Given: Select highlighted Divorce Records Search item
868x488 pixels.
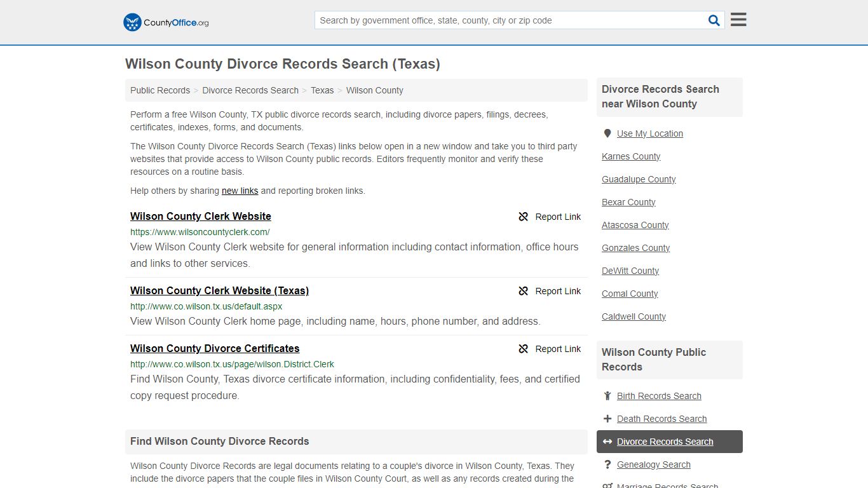Looking at the screenshot, I should pos(670,442).
